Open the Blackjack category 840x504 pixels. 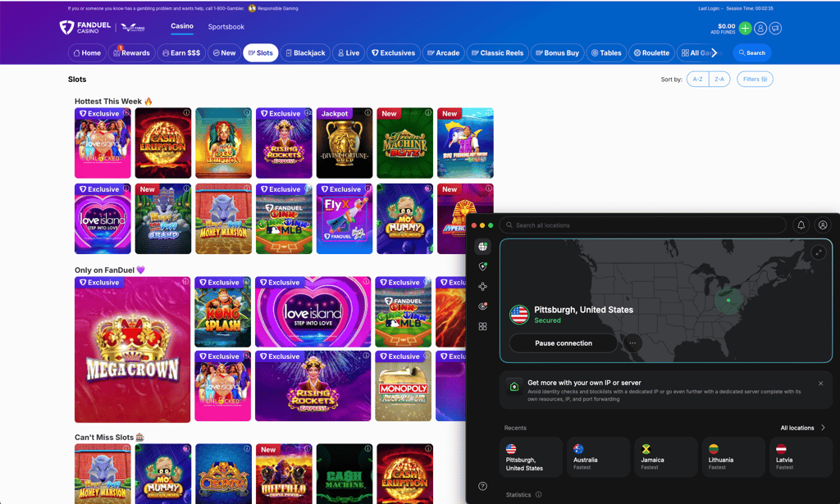pos(305,53)
